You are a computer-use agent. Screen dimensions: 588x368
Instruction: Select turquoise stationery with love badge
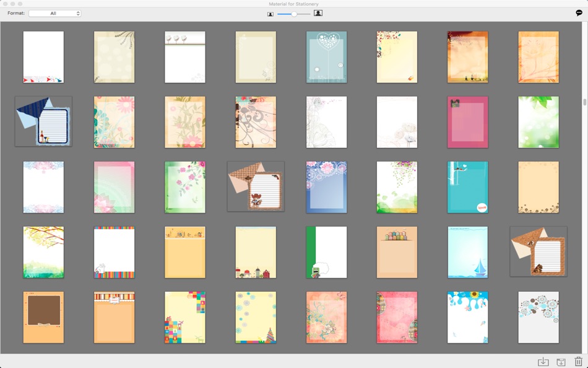pos(468,187)
